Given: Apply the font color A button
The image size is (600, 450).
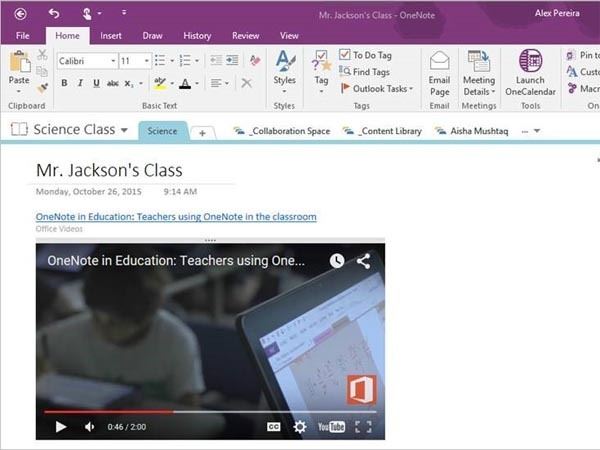Looking at the screenshot, I should click(185, 83).
